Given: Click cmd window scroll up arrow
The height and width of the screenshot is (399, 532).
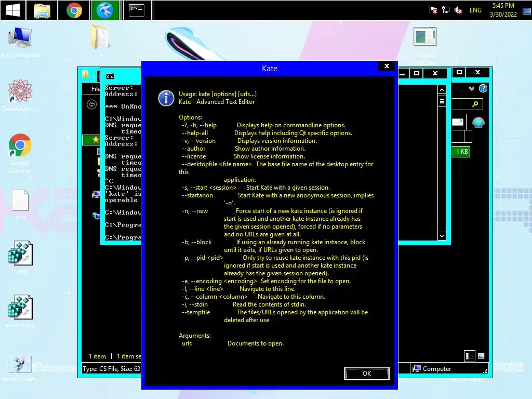Looking at the screenshot, I should coord(442,89).
